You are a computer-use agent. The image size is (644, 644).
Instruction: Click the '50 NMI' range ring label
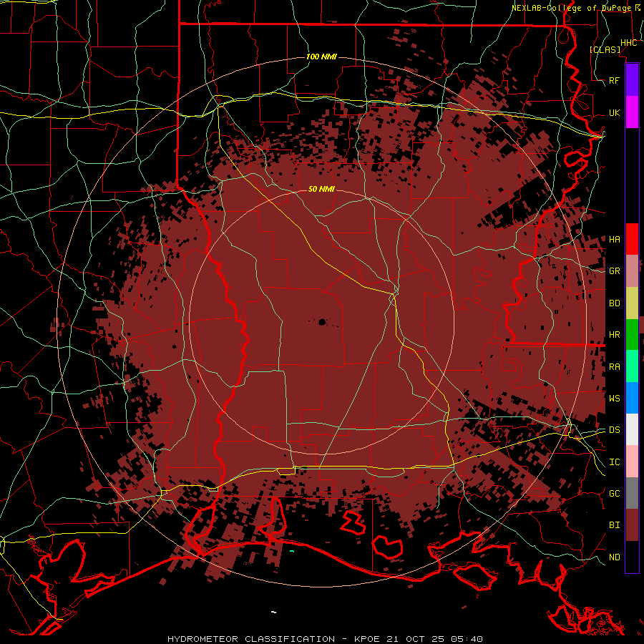tap(321, 189)
